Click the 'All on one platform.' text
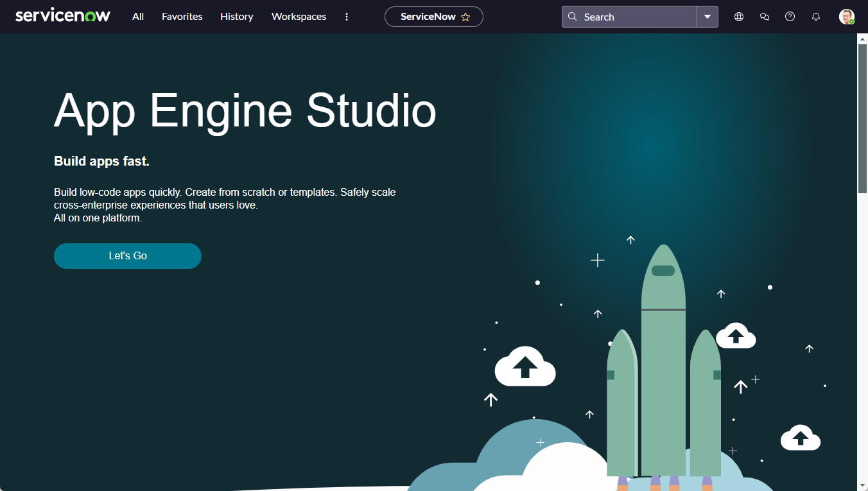The height and width of the screenshot is (491, 868). pyautogui.click(x=98, y=218)
